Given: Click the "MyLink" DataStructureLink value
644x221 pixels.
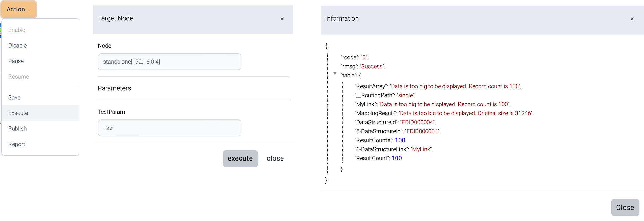Looking at the screenshot, I should [x=421, y=149].
